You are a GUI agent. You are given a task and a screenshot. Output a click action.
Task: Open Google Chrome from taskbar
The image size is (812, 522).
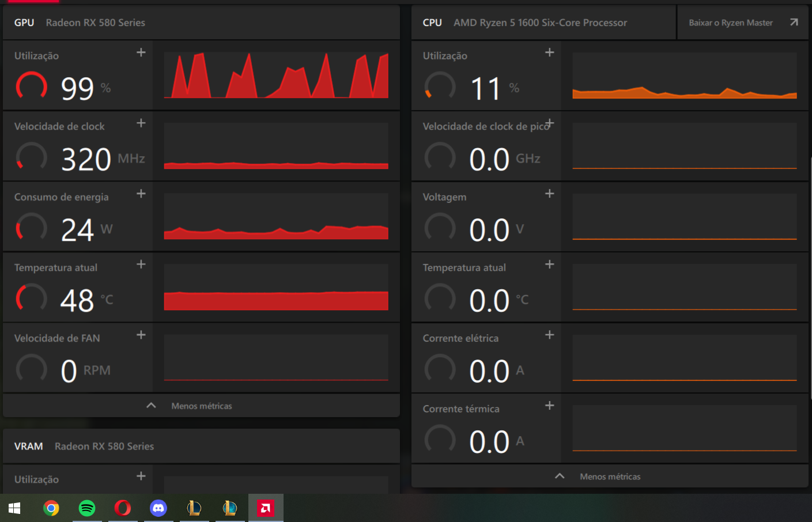(51, 508)
